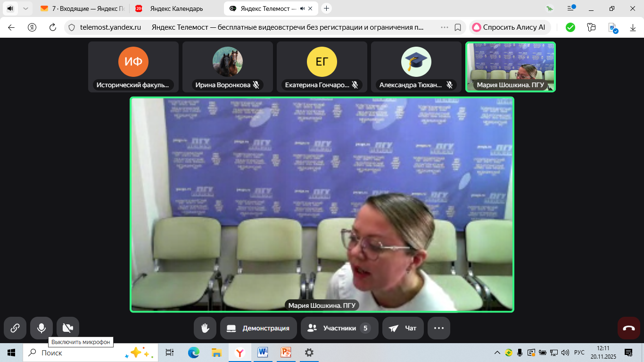Toggle the camera on in the call

click(x=68, y=328)
